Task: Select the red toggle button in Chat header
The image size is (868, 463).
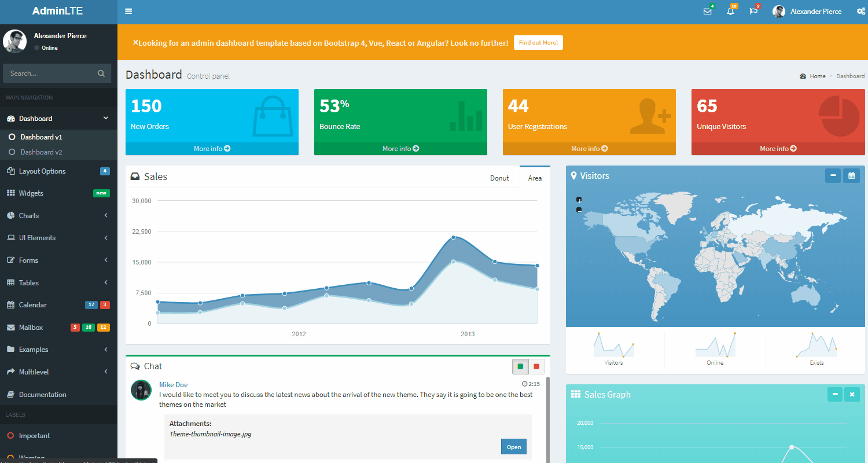Action: 536,366
